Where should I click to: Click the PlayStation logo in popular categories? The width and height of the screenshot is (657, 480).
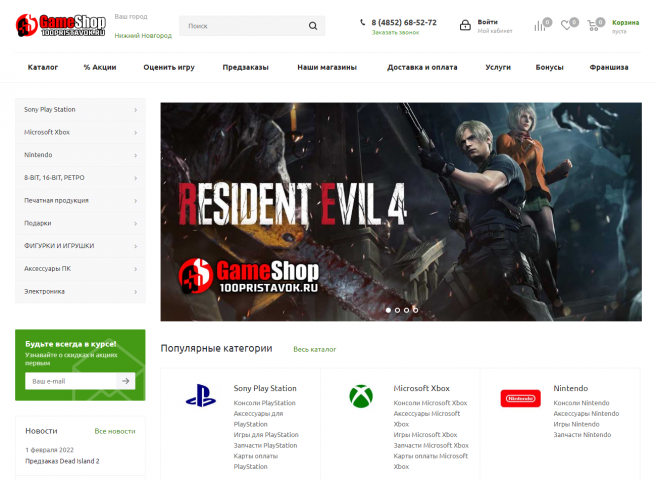pyautogui.click(x=201, y=395)
